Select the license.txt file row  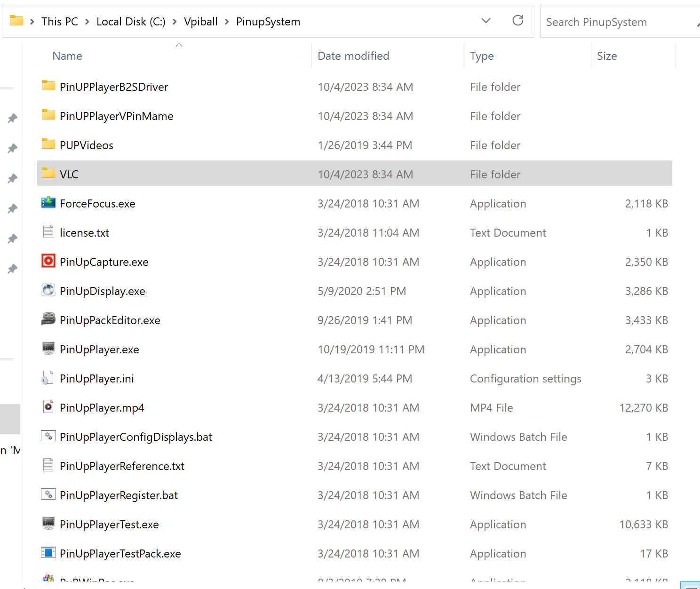click(84, 233)
